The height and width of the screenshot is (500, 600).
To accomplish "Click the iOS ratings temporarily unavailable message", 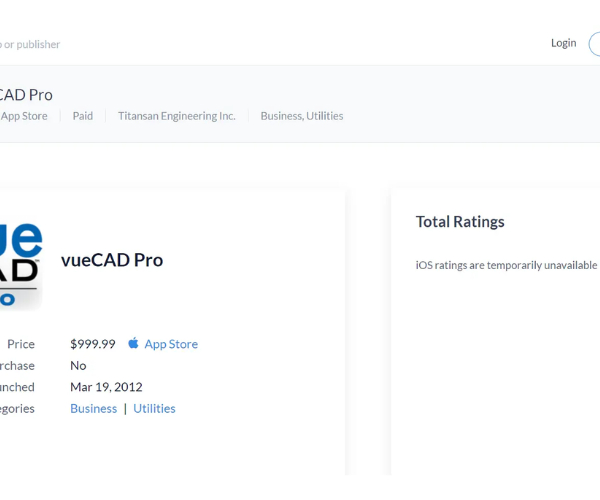I will pos(506,265).
